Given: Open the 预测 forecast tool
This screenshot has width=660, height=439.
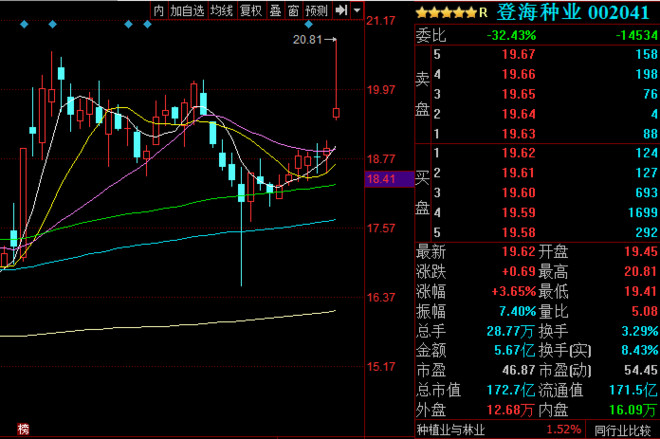Looking at the screenshot, I should (317, 11).
